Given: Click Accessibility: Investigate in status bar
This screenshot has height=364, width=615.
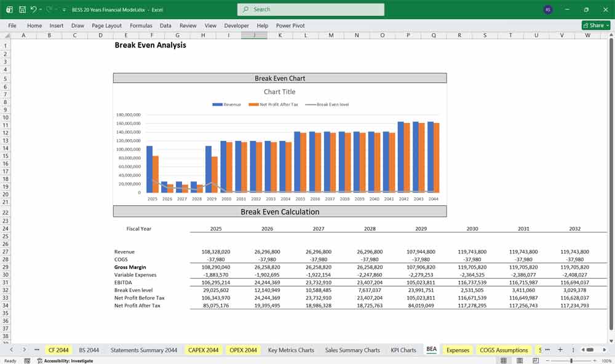Looking at the screenshot, I should point(68,361).
